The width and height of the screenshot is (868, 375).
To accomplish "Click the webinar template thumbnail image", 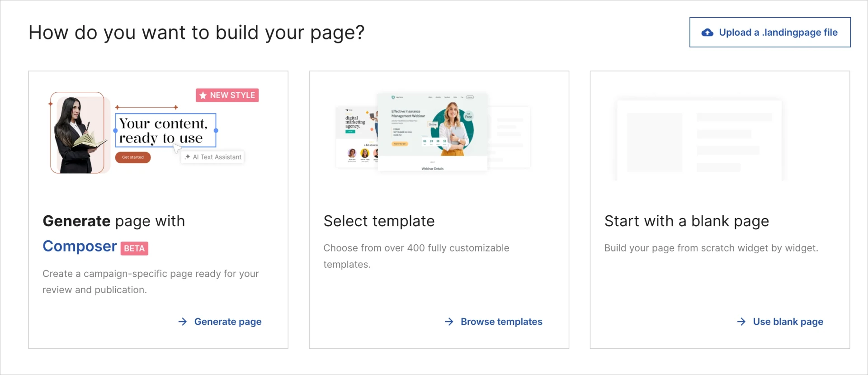I will point(432,131).
